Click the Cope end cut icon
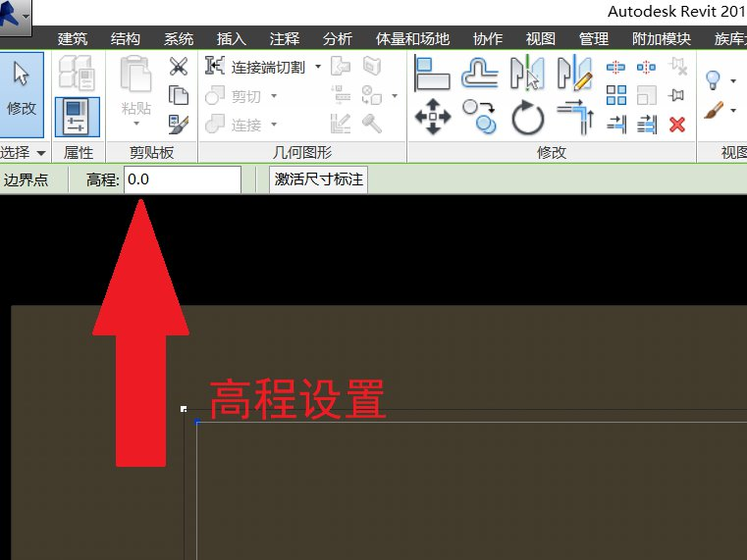 coord(215,66)
